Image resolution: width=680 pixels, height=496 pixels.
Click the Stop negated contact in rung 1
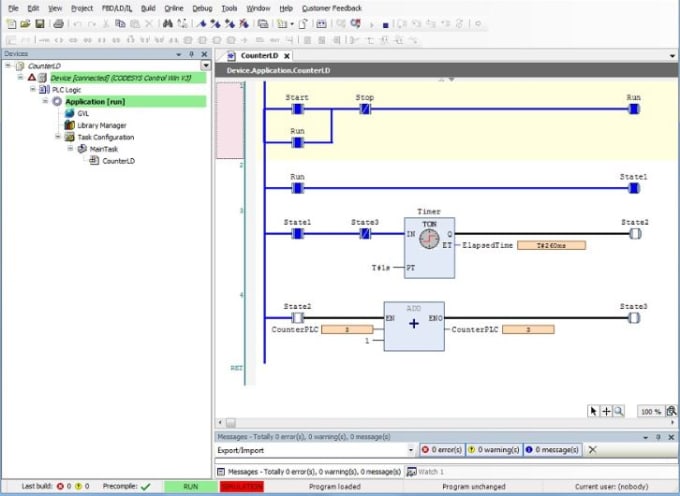click(365, 109)
